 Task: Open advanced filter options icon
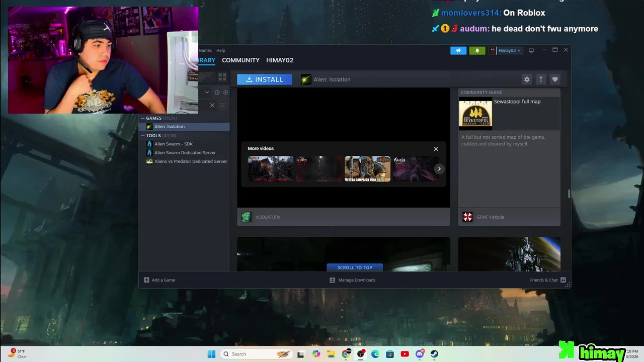tap(222, 105)
